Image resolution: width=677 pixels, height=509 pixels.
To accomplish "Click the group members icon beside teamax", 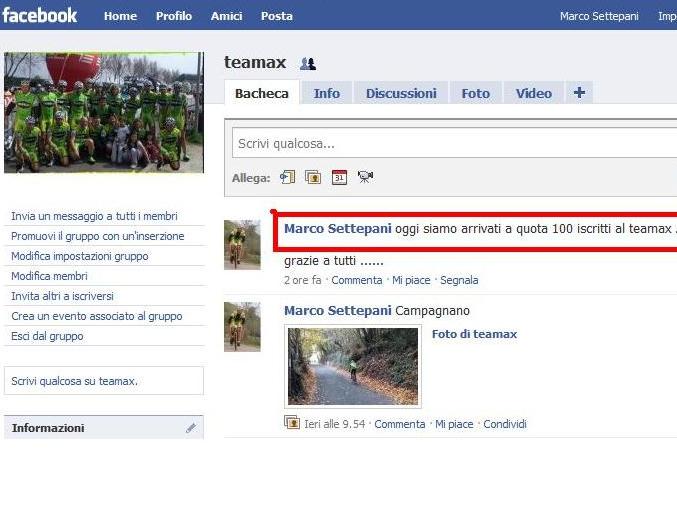I will click(x=308, y=64).
